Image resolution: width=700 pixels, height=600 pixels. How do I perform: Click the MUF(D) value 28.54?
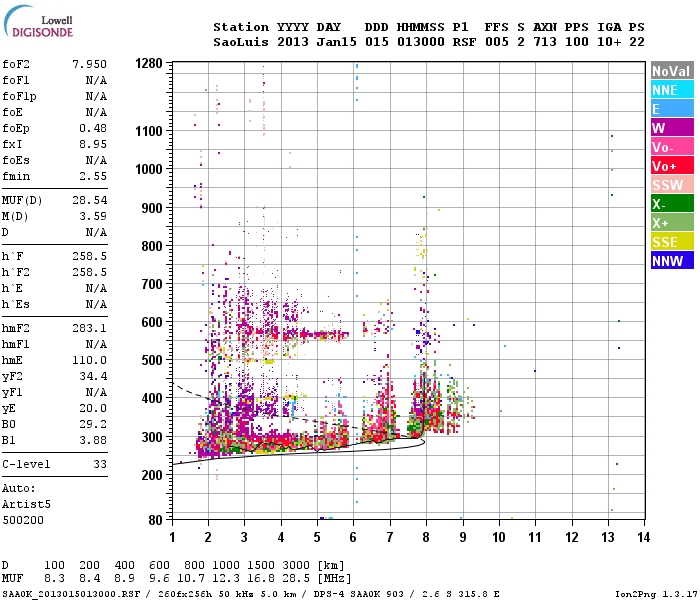click(90, 200)
